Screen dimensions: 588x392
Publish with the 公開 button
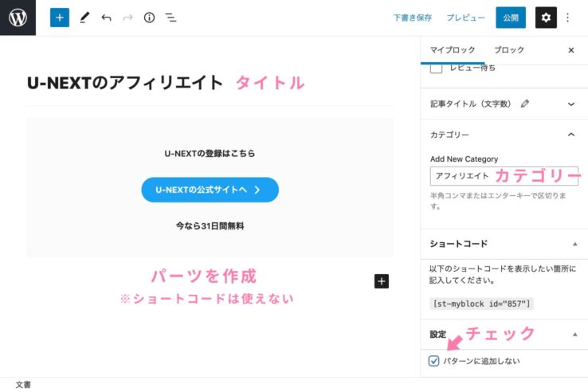(511, 18)
